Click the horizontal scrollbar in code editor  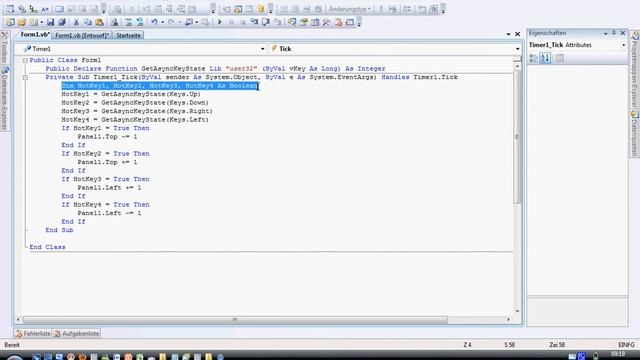coord(235,320)
